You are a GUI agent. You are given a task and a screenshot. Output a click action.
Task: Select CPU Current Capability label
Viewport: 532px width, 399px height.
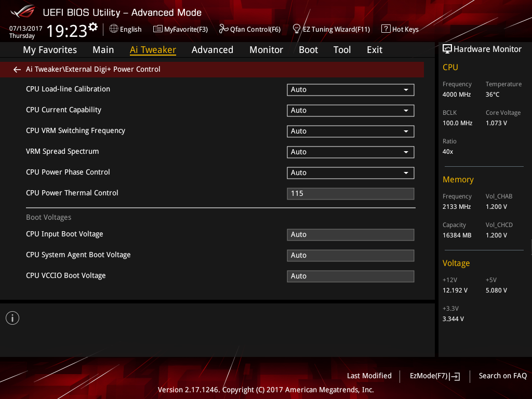(63, 110)
